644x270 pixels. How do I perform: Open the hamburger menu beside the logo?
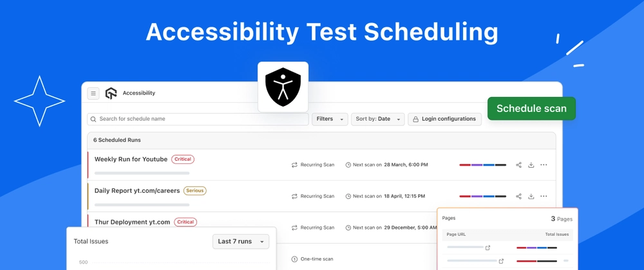coord(93,93)
